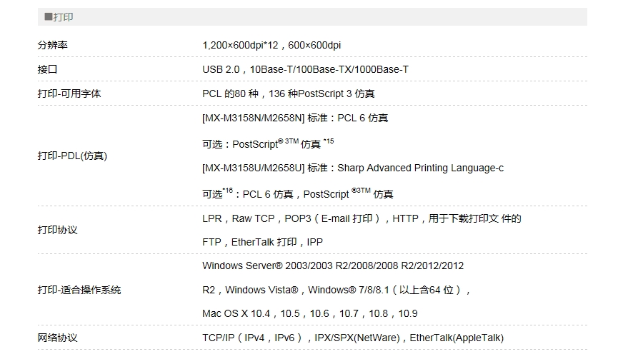
Task: Click the Sharp Advanced Printing Language-c line
Action: (x=353, y=168)
